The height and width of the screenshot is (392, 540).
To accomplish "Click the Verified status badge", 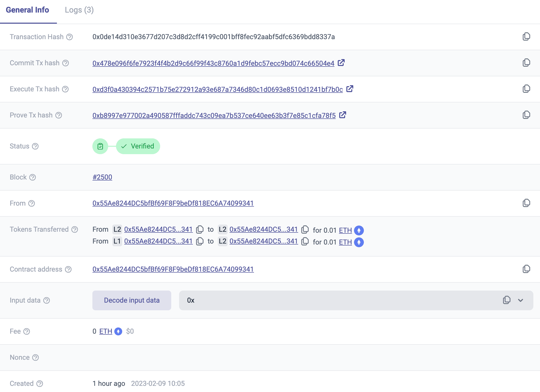I will point(138,146).
